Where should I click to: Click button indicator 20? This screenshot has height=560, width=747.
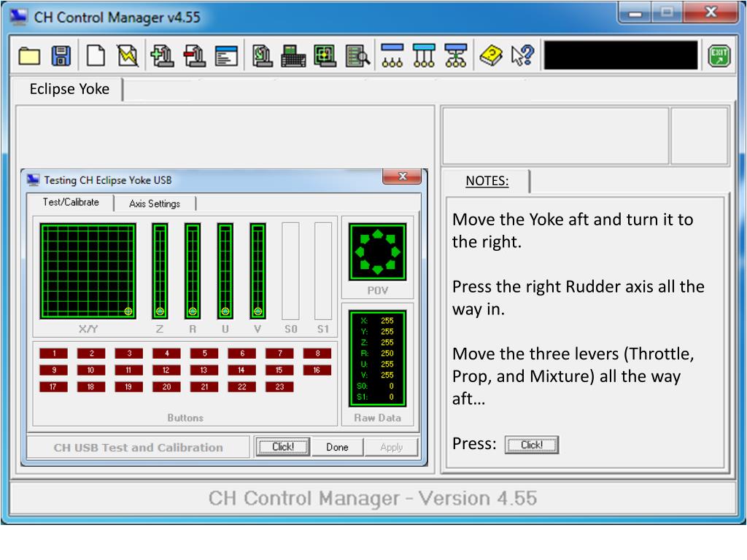(x=166, y=386)
